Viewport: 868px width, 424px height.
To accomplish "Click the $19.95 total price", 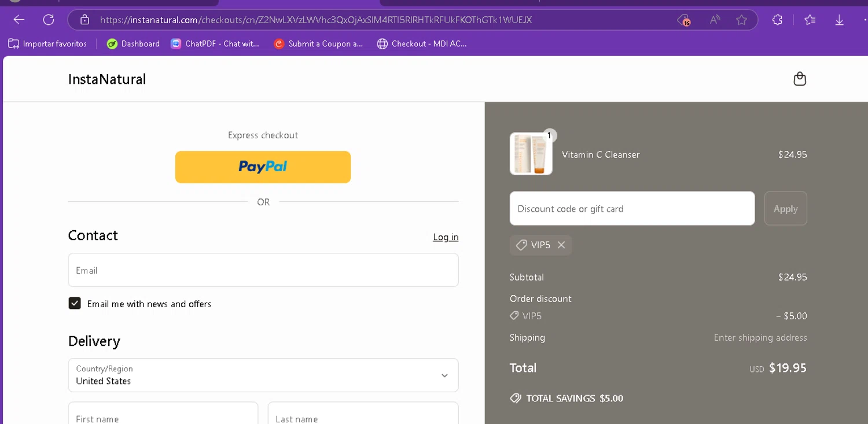I will pyautogui.click(x=788, y=368).
